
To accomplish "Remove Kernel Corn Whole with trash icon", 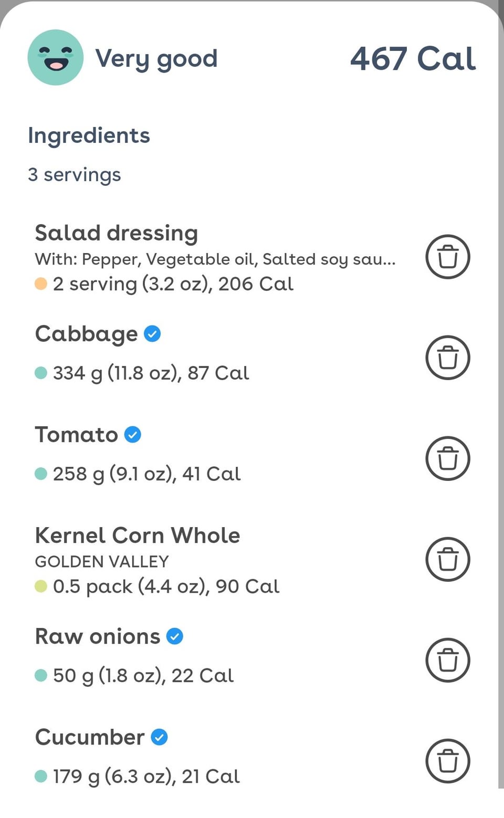I will click(447, 559).
